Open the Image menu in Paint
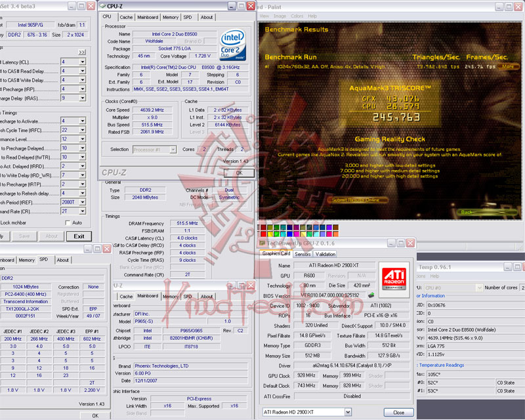This screenshot has height=420, width=525. click(280, 16)
